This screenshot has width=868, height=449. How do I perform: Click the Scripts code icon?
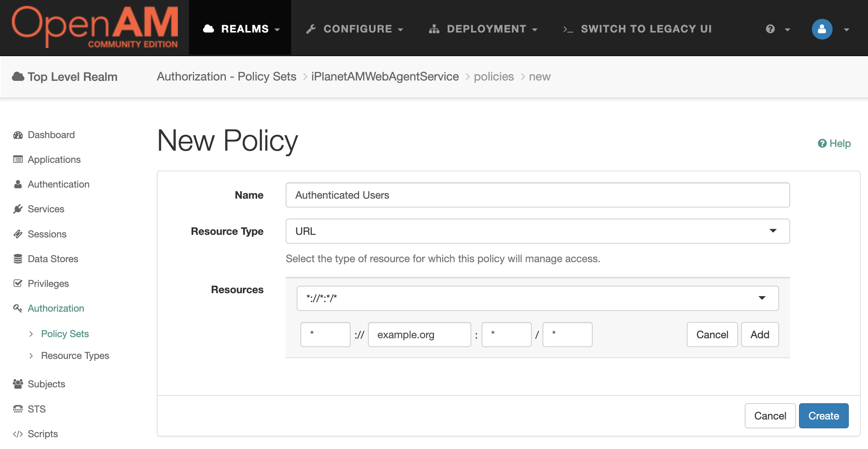(x=18, y=434)
